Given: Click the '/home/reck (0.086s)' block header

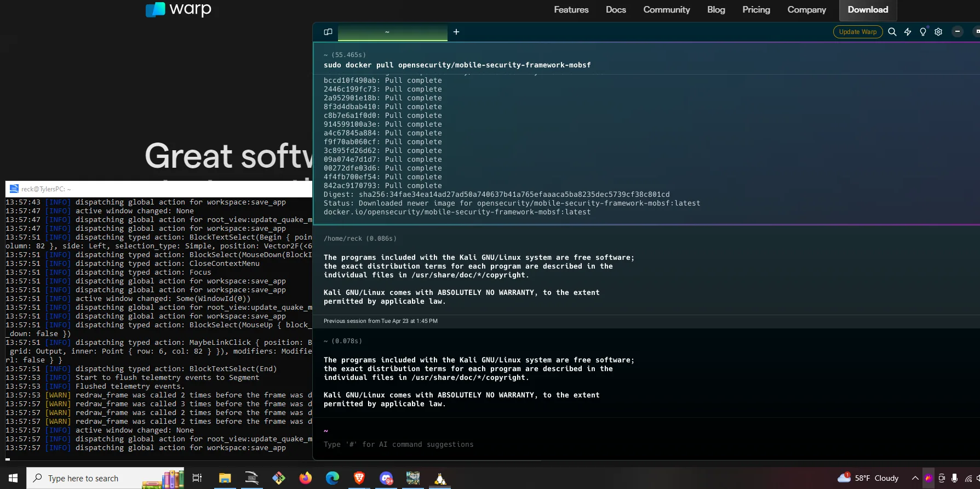Looking at the screenshot, I should pos(360,238).
